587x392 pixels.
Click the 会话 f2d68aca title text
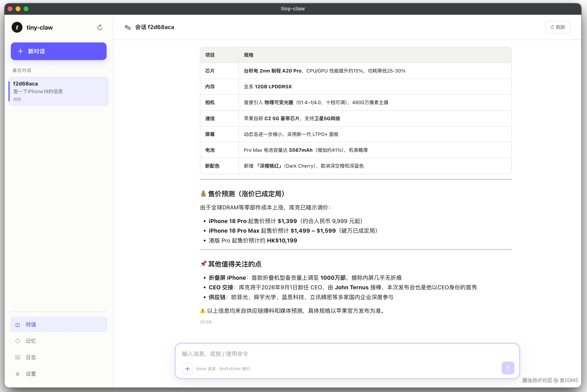click(x=155, y=27)
